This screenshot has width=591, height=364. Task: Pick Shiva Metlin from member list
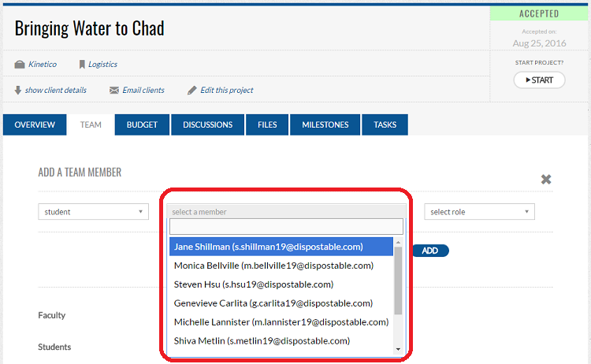[281, 341]
